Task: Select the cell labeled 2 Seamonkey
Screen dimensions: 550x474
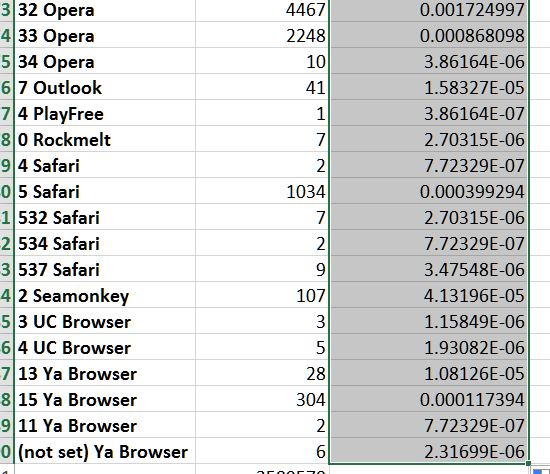Action: [105, 294]
